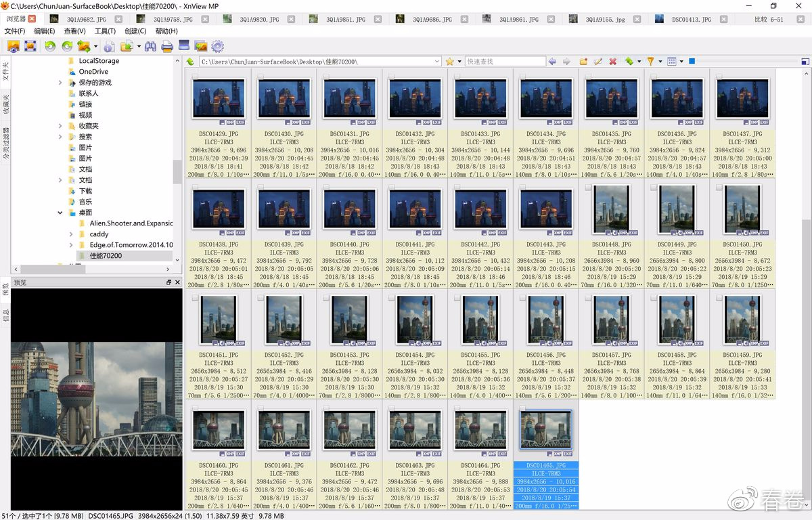The image size is (812, 520).
Task: Open the binoculars search tool
Action: [x=150, y=46]
